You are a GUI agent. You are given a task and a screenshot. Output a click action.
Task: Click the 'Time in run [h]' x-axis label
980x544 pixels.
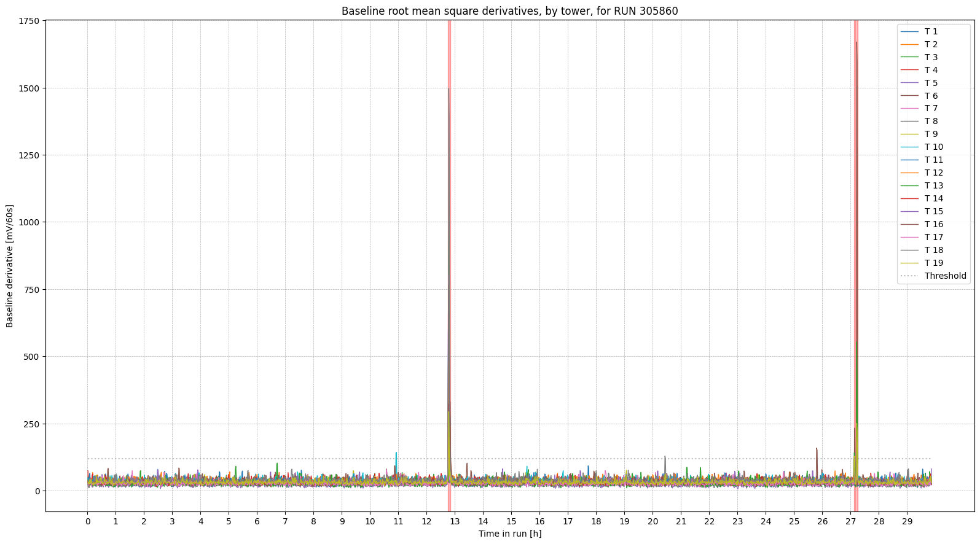click(x=509, y=534)
